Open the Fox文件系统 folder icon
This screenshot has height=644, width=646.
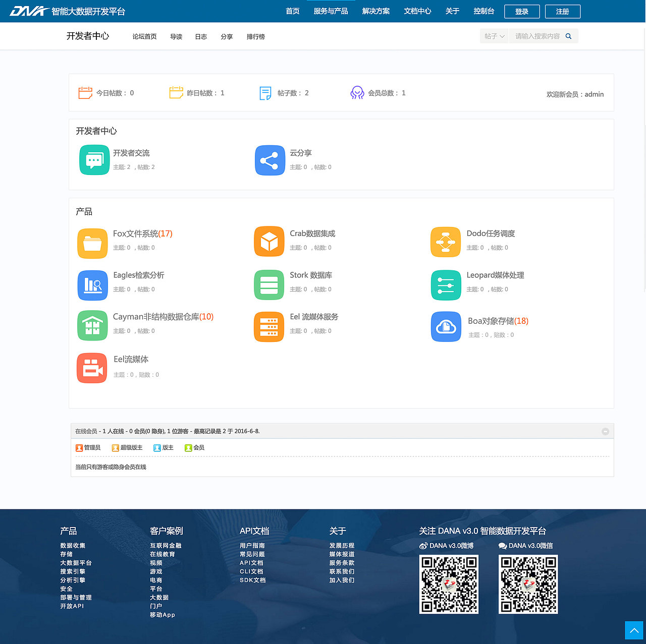[x=92, y=243]
